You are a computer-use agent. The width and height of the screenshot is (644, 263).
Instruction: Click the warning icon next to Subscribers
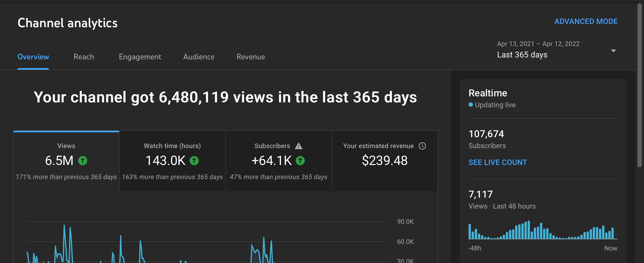[x=298, y=146]
